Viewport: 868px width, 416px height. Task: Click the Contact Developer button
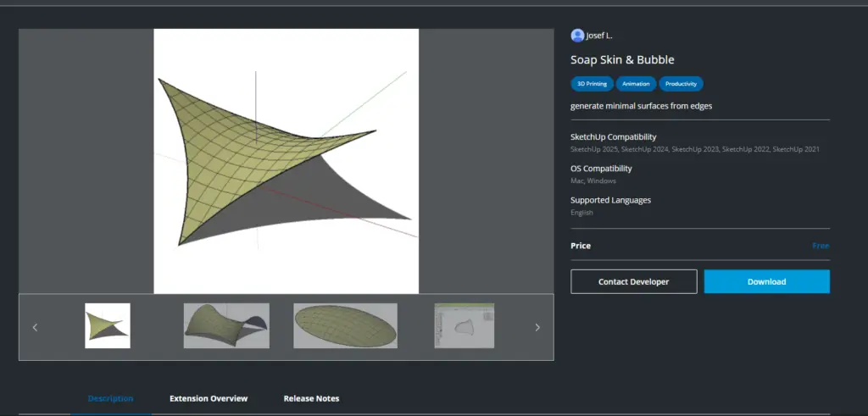634,281
